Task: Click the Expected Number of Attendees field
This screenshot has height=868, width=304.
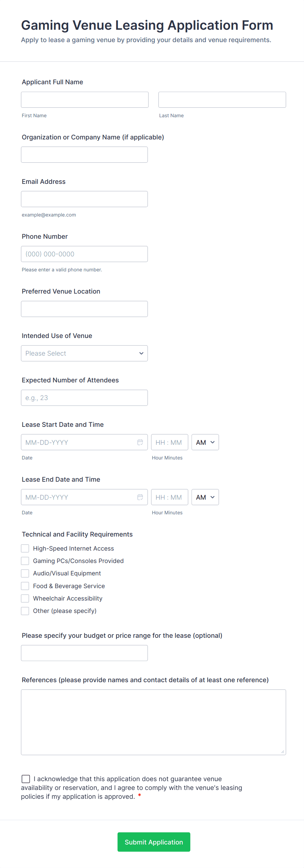Action: click(x=84, y=398)
